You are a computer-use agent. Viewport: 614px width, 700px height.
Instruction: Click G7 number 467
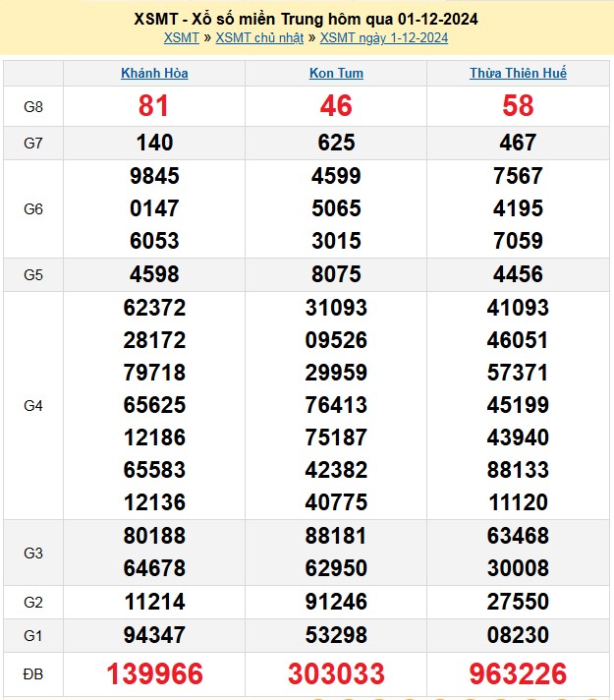pyautogui.click(x=518, y=143)
